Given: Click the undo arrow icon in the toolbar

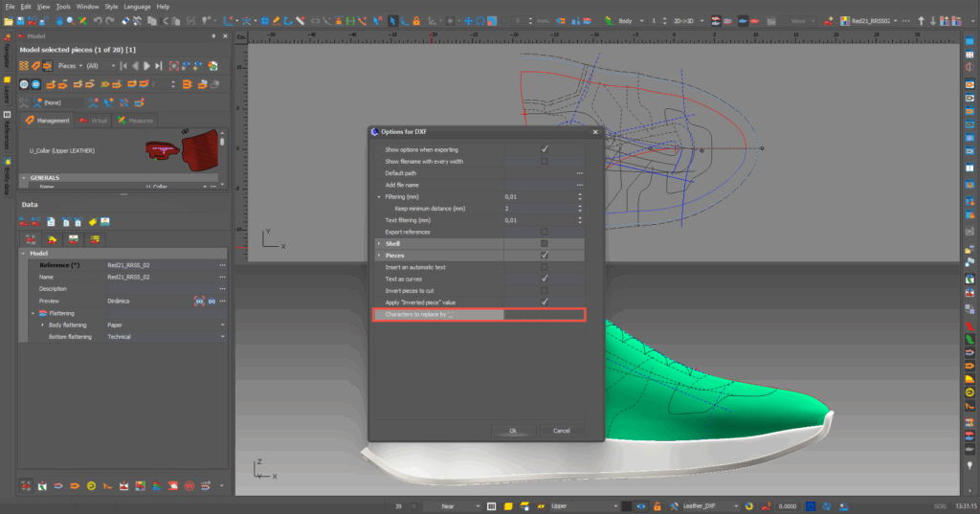Looking at the screenshot, I should pyautogui.click(x=98, y=20).
